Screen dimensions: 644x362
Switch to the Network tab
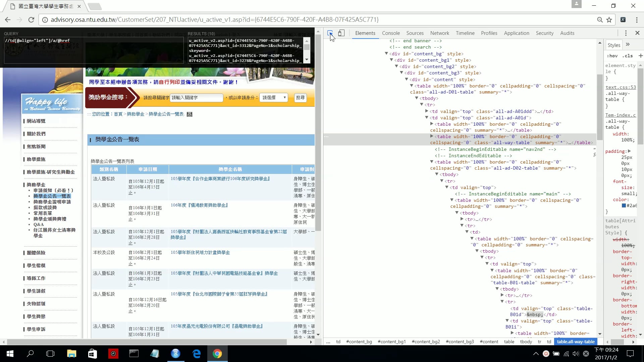coord(439,33)
